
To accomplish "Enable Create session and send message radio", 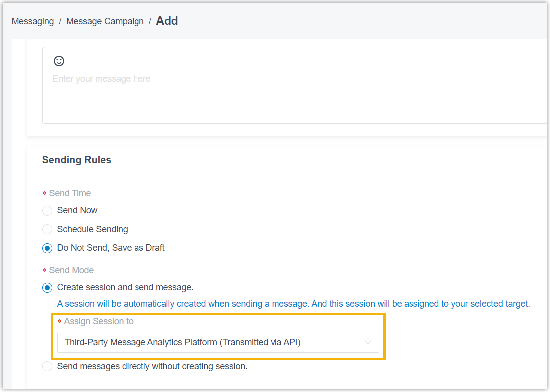I will pos(47,288).
